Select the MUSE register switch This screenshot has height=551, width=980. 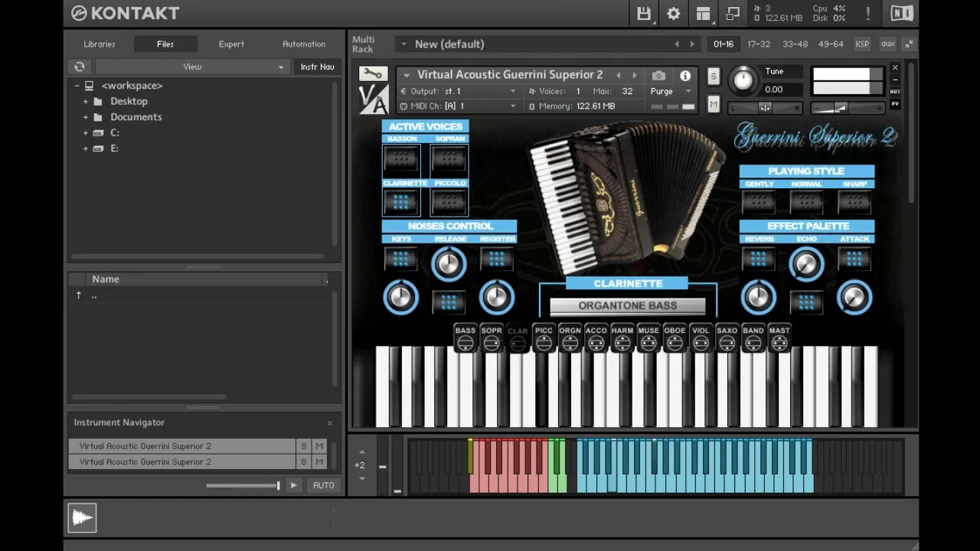[x=648, y=338]
